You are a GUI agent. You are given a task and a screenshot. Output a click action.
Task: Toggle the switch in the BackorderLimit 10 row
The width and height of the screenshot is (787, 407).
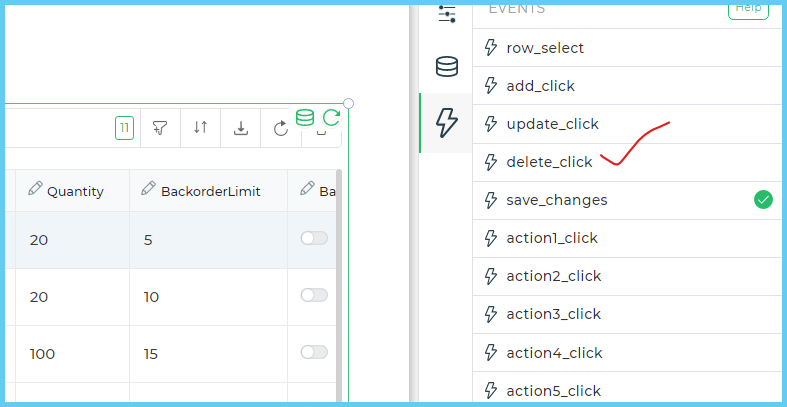tap(314, 295)
